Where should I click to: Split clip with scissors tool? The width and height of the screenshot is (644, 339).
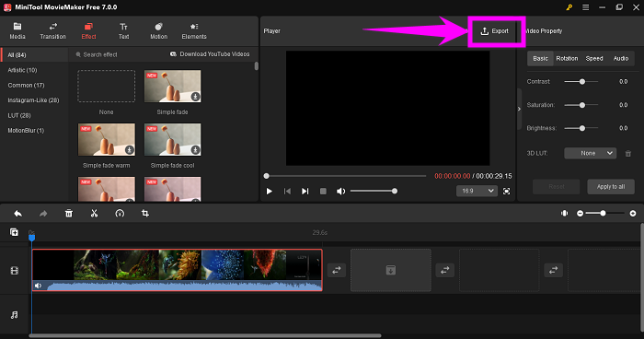coord(94,213)
